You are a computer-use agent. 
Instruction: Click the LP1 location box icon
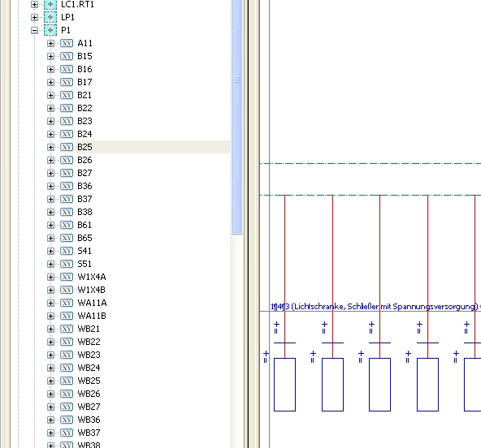(x=50, y=17)
